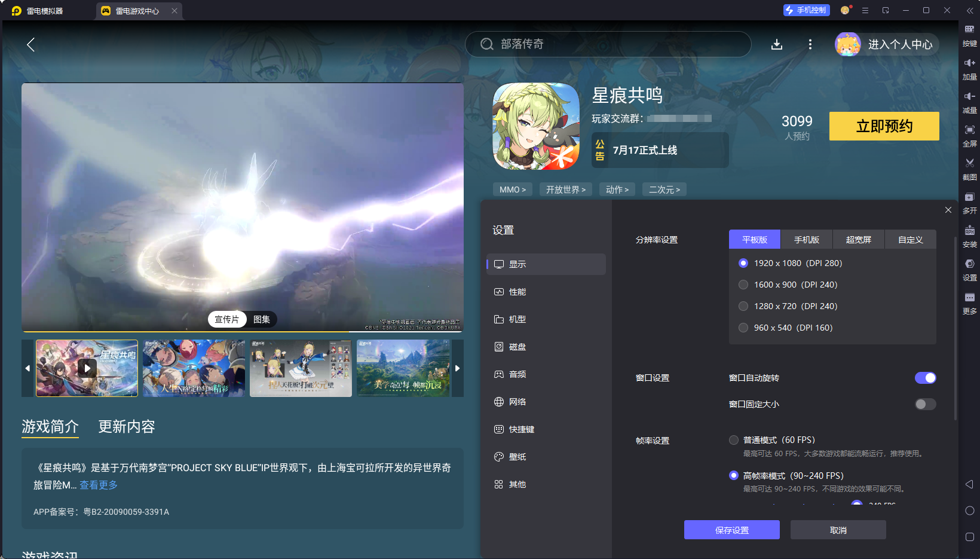Select the 图集 gallery toggle
Viewport: 980px width, 559px height.
(x=262, y=319)
